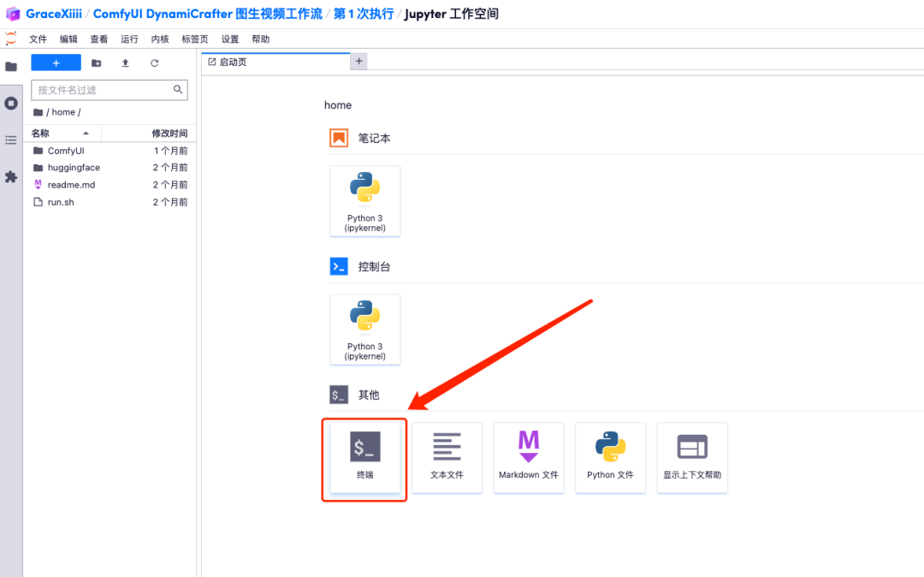Open the Terminal (终端) launcher

[x=364, y=457]
